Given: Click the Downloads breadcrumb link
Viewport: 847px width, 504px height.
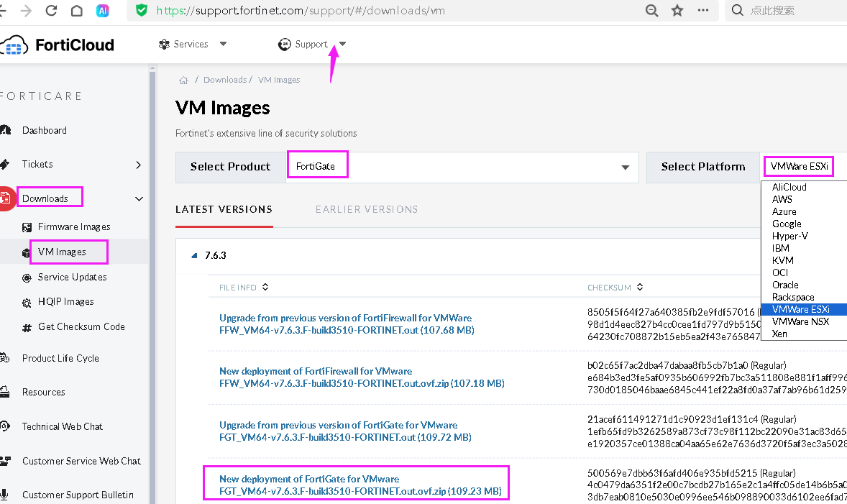Looking at the screenshot, I should (x=225, y=80).
